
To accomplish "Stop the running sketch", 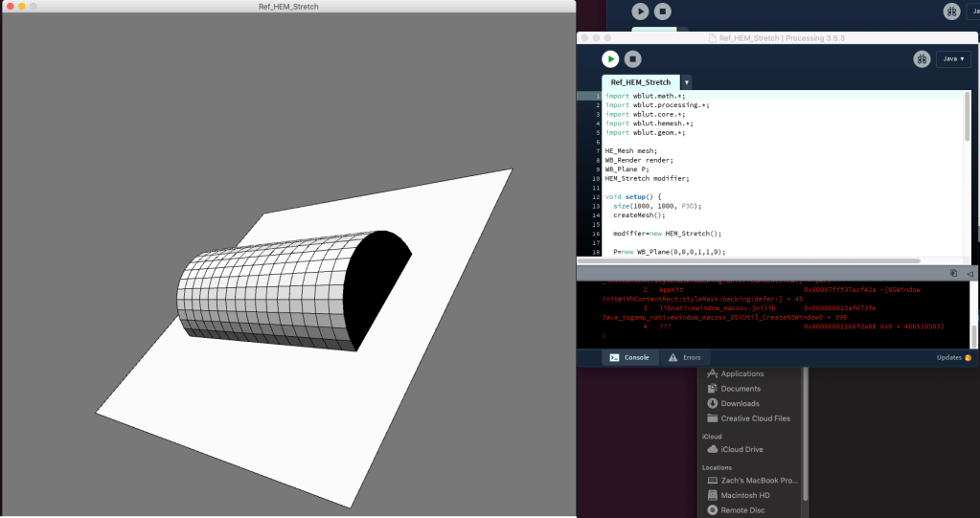I will [632, 59].
